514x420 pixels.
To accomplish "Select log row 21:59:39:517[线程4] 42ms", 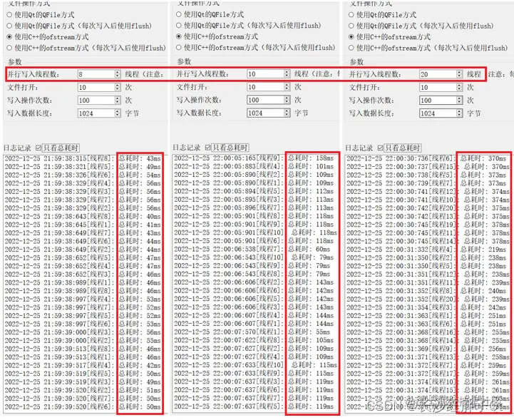I will [83, 365].
